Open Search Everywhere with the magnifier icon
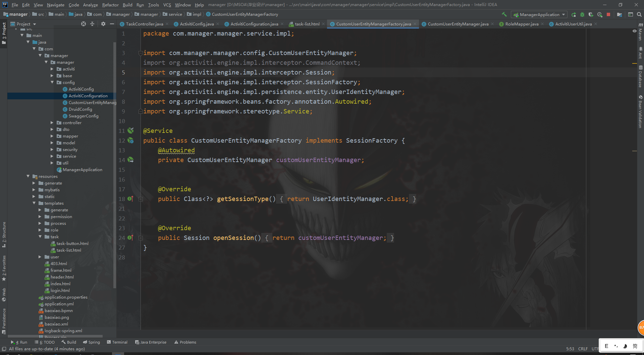 (x=639, y=14)
